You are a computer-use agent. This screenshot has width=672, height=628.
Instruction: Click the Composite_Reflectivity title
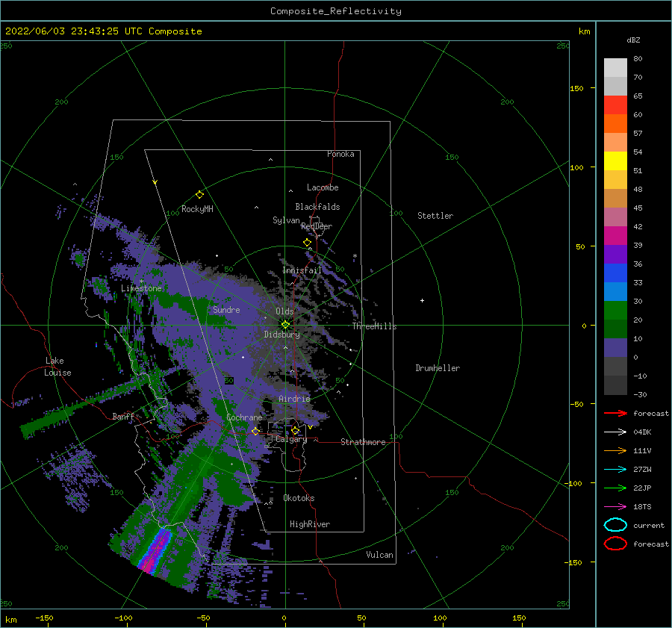pos(336,11)
